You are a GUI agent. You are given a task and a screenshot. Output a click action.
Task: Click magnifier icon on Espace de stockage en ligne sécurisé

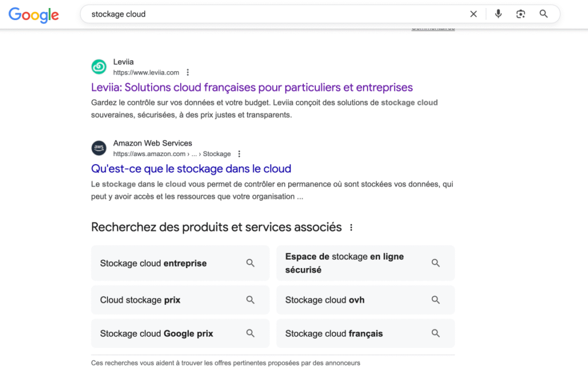(x=435, y=263)
